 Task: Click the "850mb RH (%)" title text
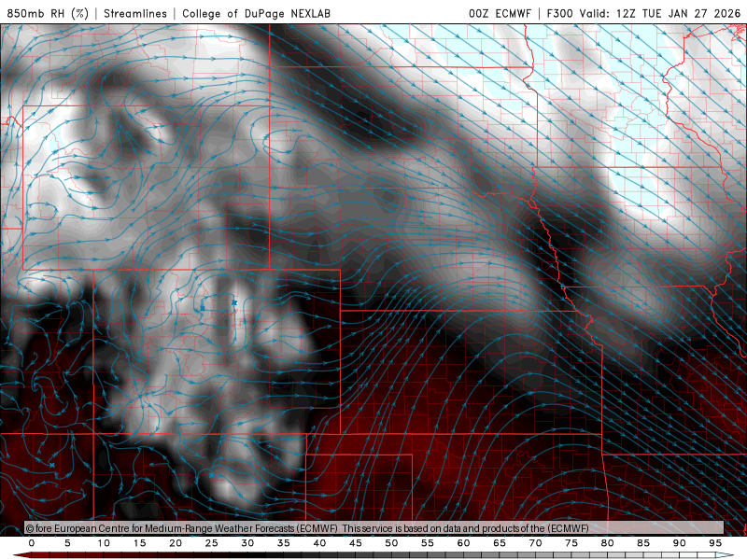point(48,13)
